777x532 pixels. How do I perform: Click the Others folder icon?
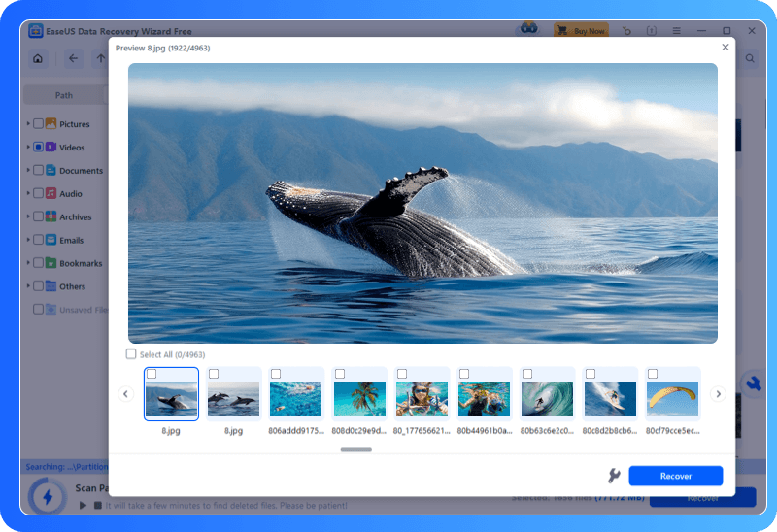(x=51, y=286)
